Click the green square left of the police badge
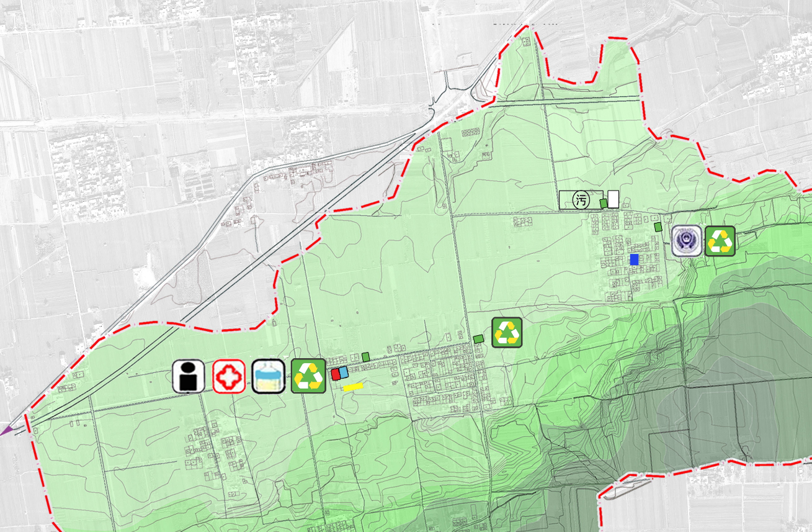This screenshot has height=532, width=812. coord(658,227)
